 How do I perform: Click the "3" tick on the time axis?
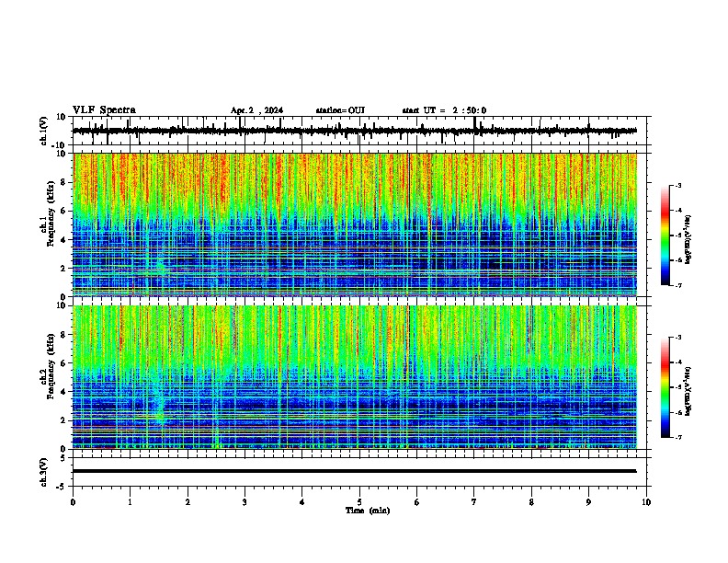click(245, 502)
